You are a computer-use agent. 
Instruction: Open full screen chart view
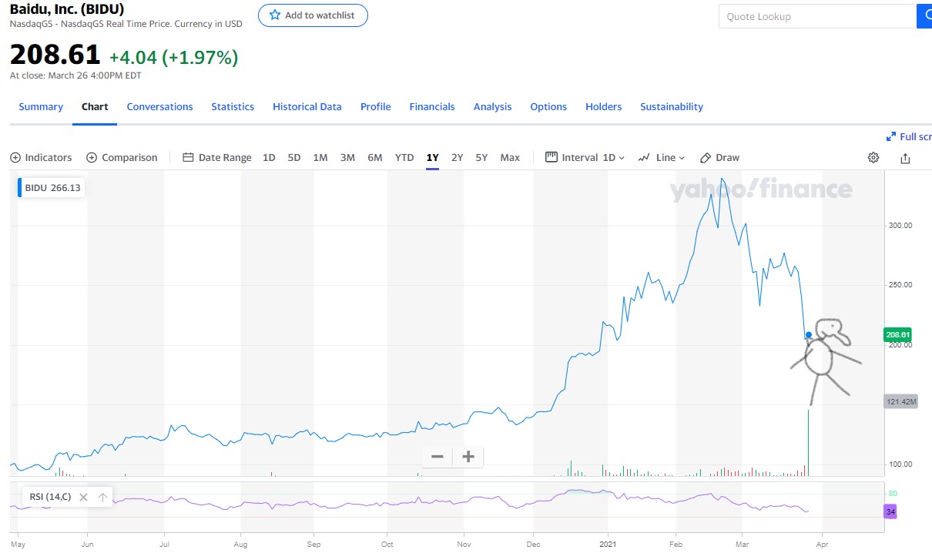(909, 136)
